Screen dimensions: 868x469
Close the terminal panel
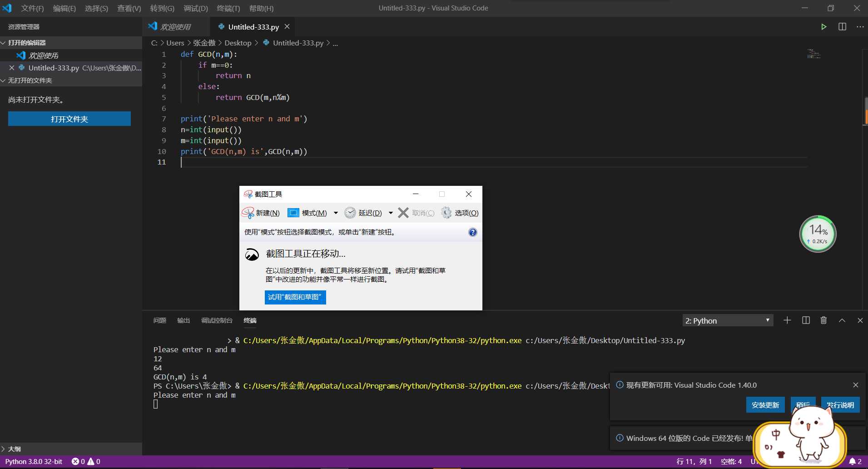click(860, 320)
